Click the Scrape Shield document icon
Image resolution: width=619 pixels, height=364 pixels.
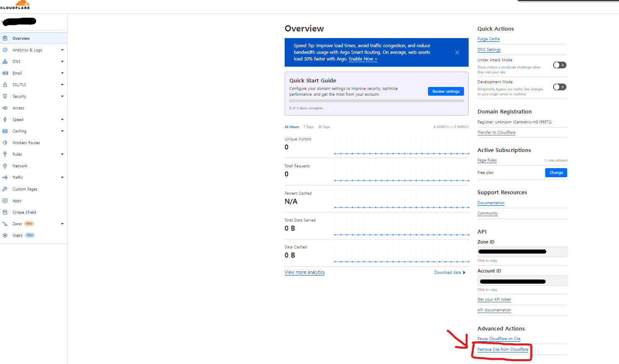click(5, 212)
